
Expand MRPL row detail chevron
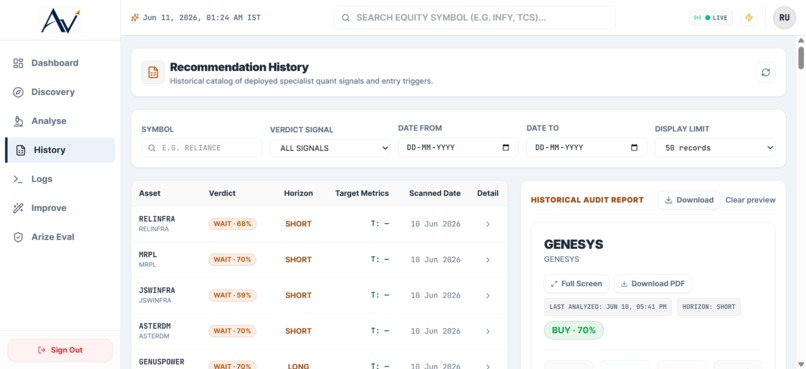[488, 260]
